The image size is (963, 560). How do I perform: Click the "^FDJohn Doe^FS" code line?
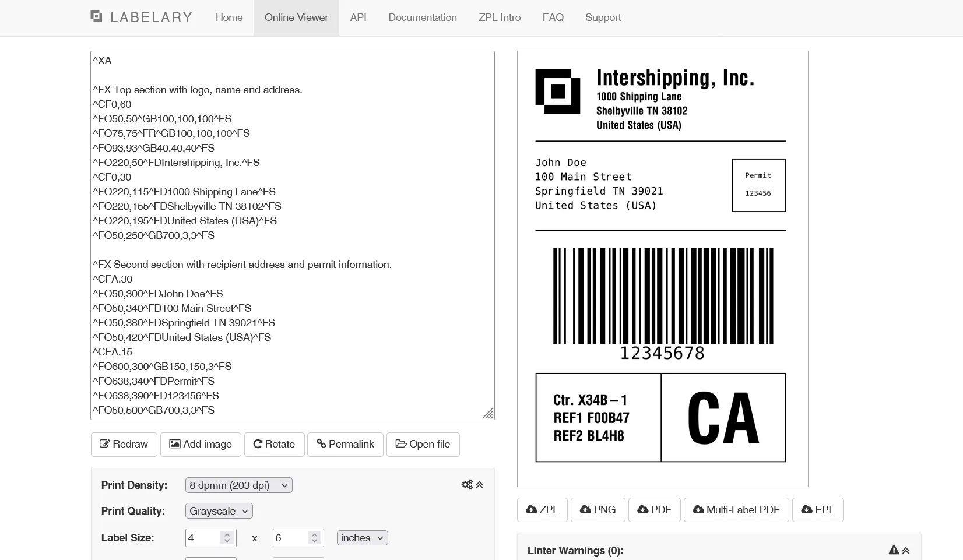pyautogui.click(x=158, y=294)
